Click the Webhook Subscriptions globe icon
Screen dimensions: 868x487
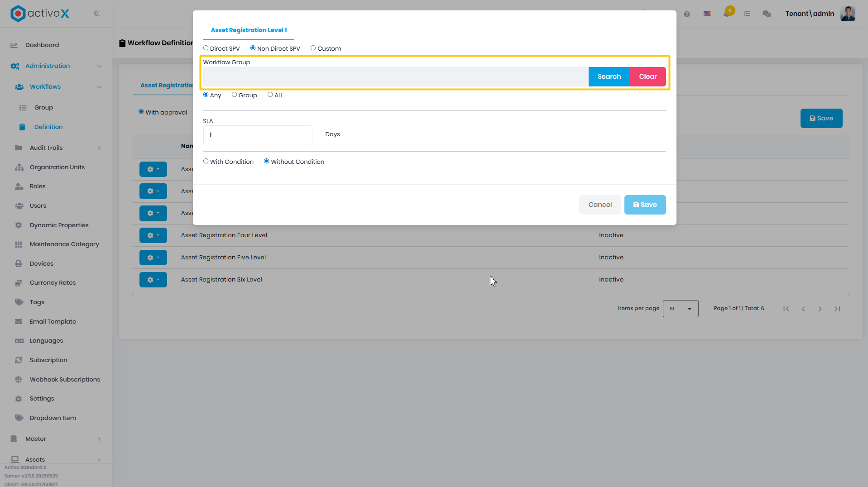point(19,379)
